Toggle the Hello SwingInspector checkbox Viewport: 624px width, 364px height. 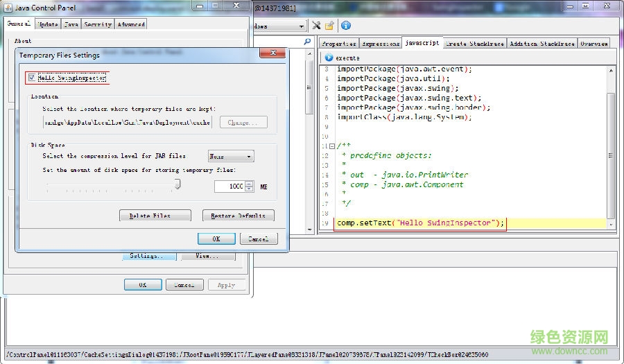[31, 78]
